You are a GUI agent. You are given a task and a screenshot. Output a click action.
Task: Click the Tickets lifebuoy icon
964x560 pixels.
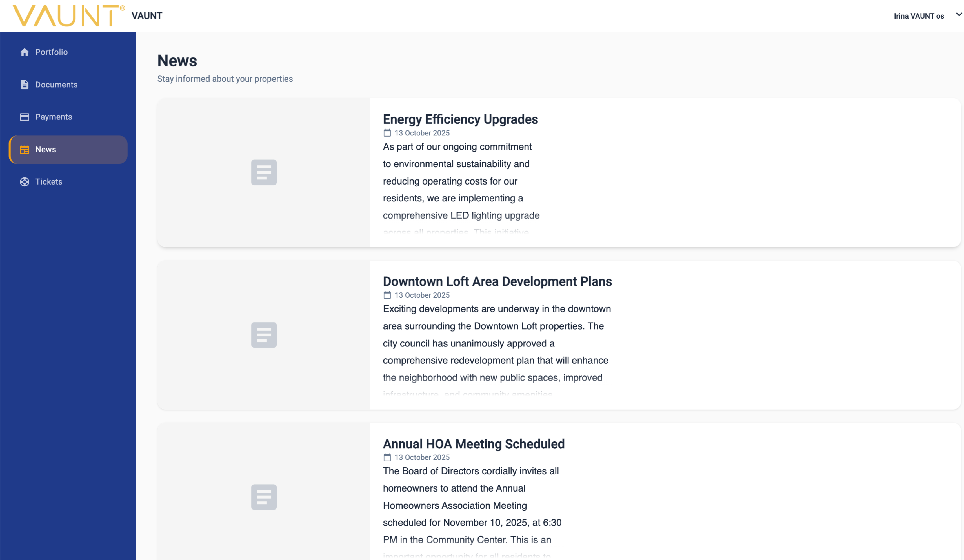pyautogui.click(x=25, y=182)
